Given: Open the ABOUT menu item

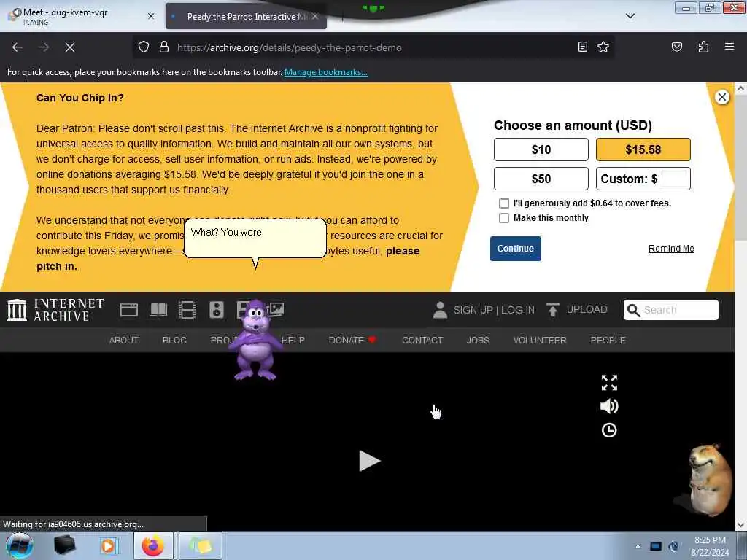Looking at the screenshot, I should pyautogui.click(x=124, y=340).
